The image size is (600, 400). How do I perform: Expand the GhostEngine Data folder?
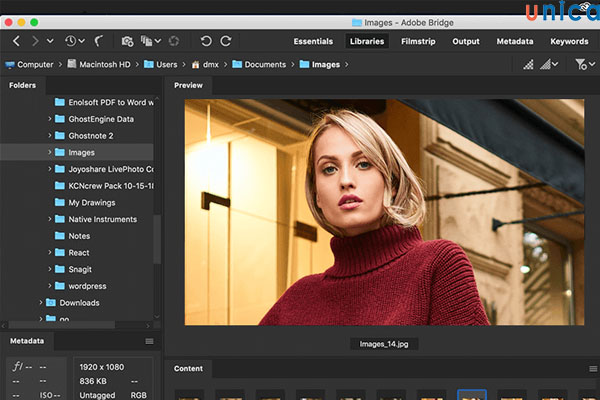(49, 119)
